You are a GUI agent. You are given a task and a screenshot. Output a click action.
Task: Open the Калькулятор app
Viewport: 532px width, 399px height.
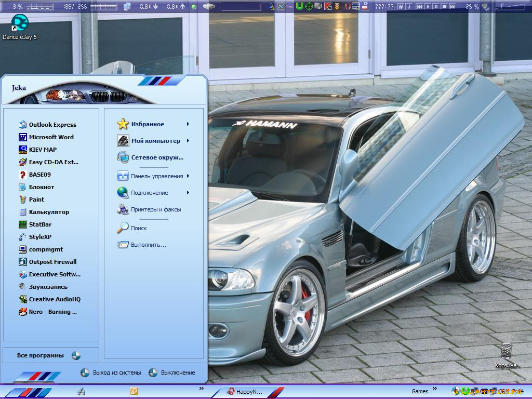coord(44,212)
